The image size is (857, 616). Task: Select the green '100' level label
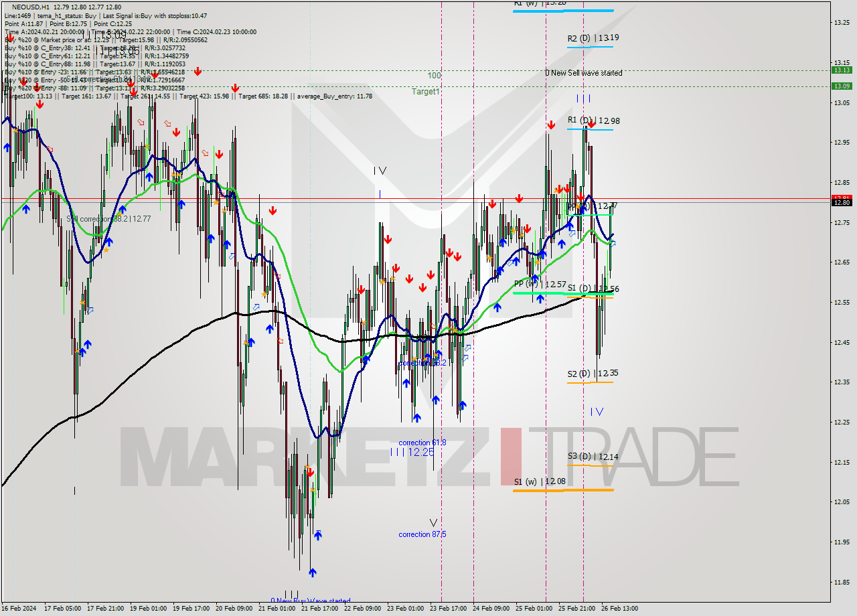tap(435, 76)
